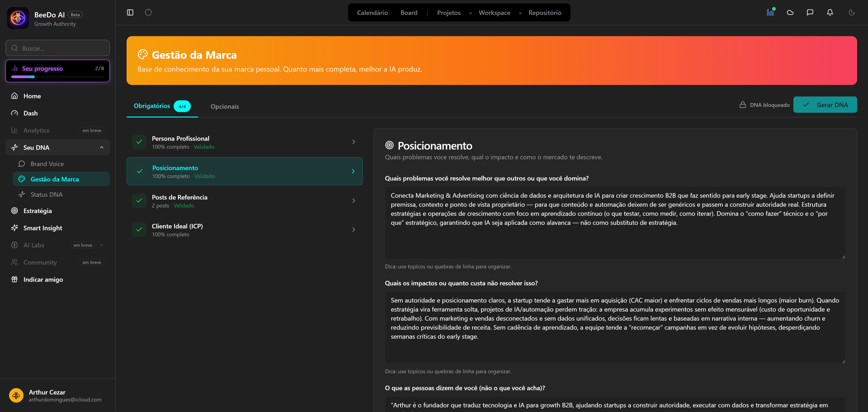868x412 pixels.
Task: Click the Buscar search field
Action: point(58,48)
